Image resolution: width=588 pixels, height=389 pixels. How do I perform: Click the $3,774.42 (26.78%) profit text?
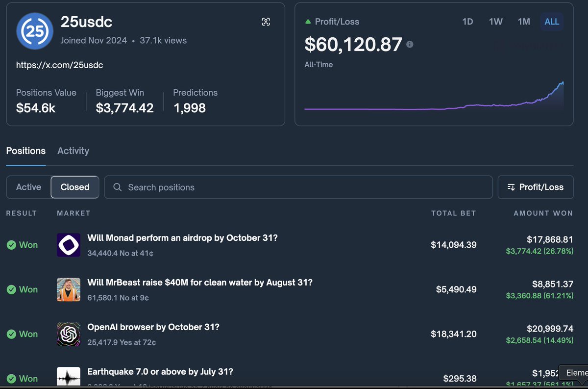539,251
